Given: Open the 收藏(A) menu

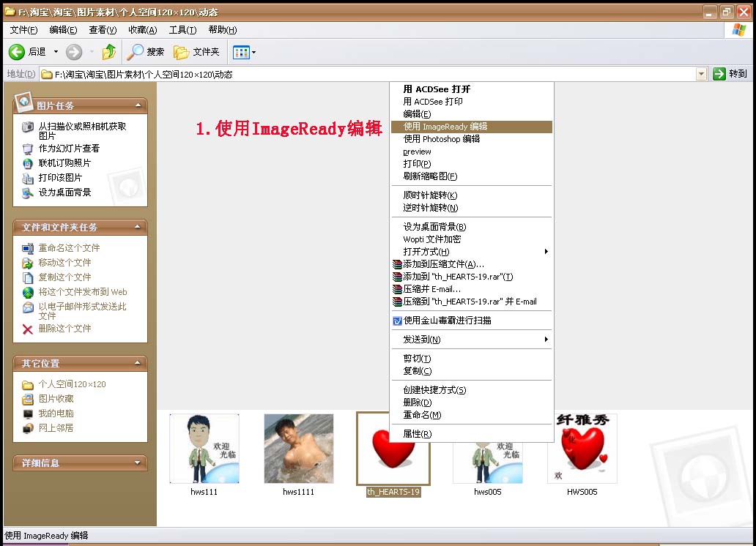Looking at the screenshot, I should 143,30.
